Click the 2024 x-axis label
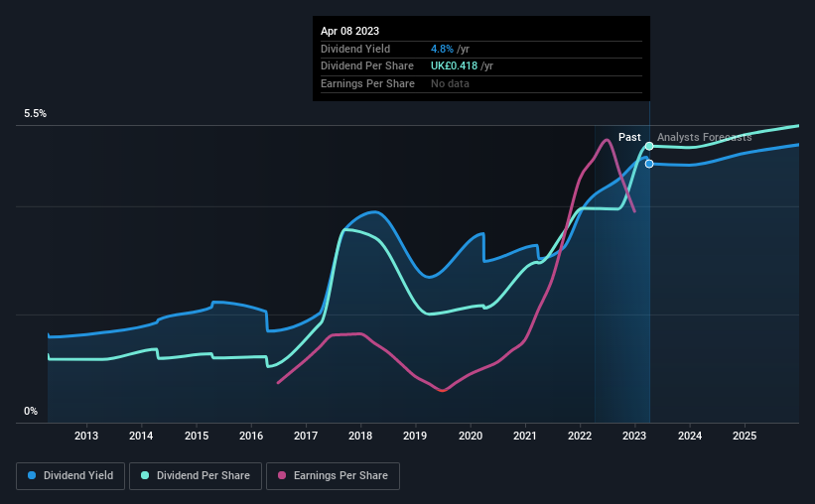 tap(690, 436)
